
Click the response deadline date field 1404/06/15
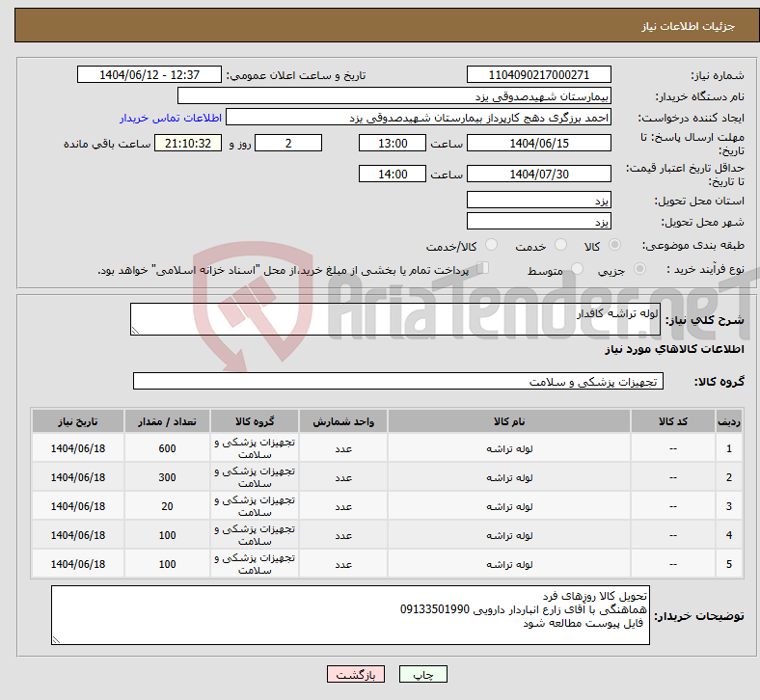pyautogui.click(x=538, y=143)
